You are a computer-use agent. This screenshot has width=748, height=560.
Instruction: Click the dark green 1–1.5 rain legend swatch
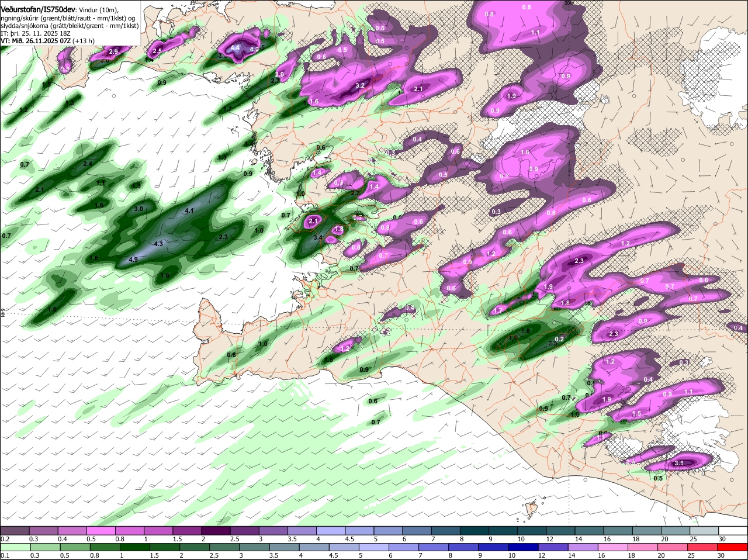coord(134,548)
